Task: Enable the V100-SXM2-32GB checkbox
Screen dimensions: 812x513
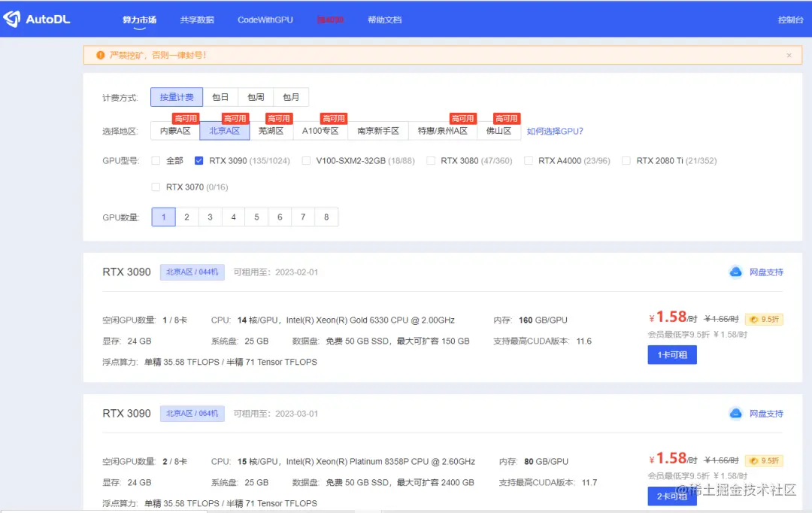Action: (x=306, y=159)
